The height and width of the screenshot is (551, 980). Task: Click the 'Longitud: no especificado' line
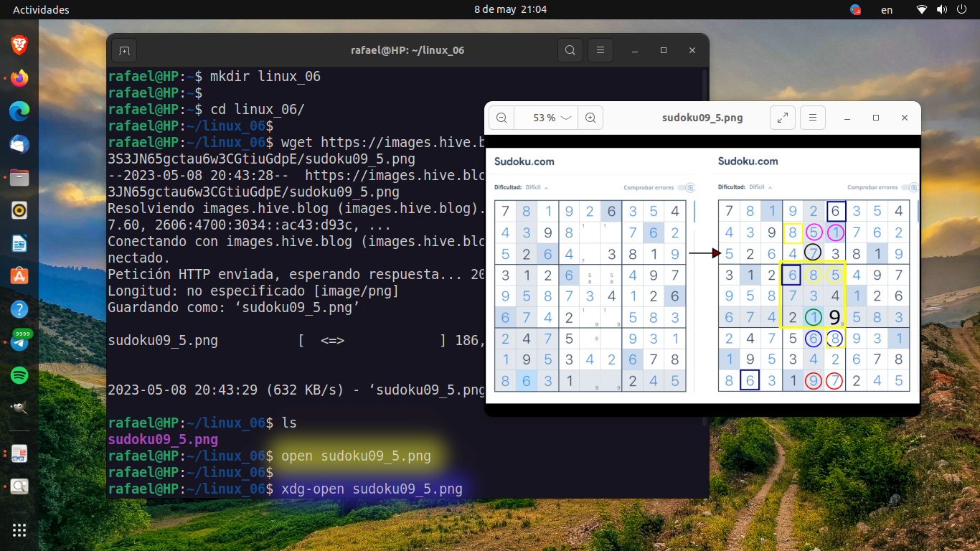(x=253, y=291)
